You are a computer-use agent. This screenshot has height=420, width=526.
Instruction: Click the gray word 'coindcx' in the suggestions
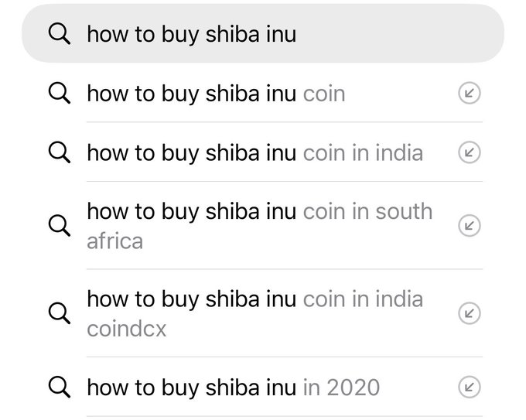click(126, 329)
